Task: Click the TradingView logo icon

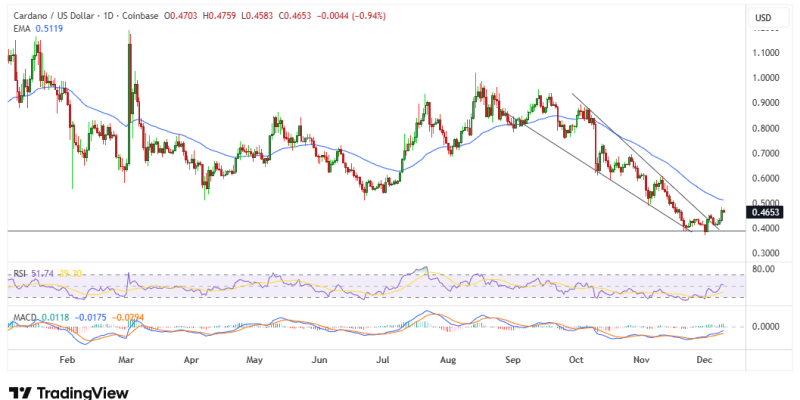Action: pos(20,392)
